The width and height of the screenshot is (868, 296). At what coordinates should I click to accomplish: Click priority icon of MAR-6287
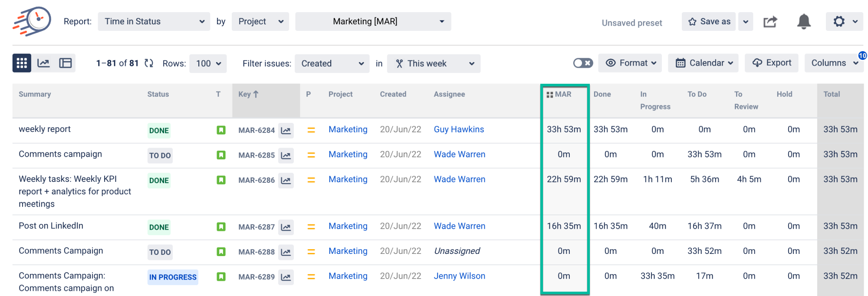pos(311,227)
